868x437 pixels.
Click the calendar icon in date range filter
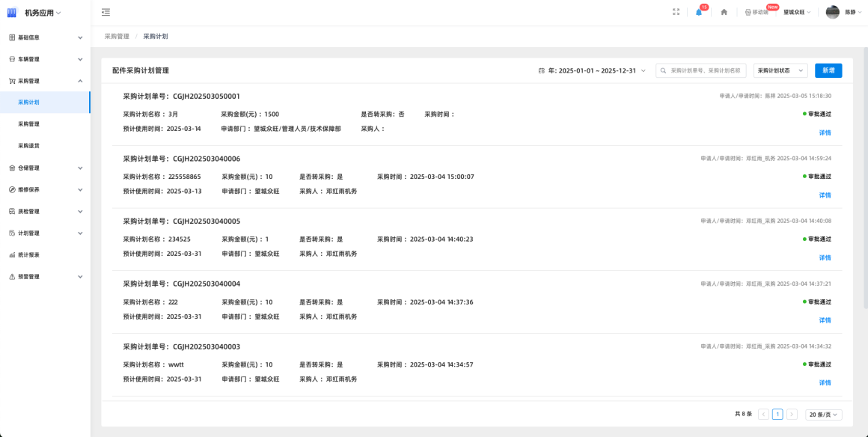point(542,70)
